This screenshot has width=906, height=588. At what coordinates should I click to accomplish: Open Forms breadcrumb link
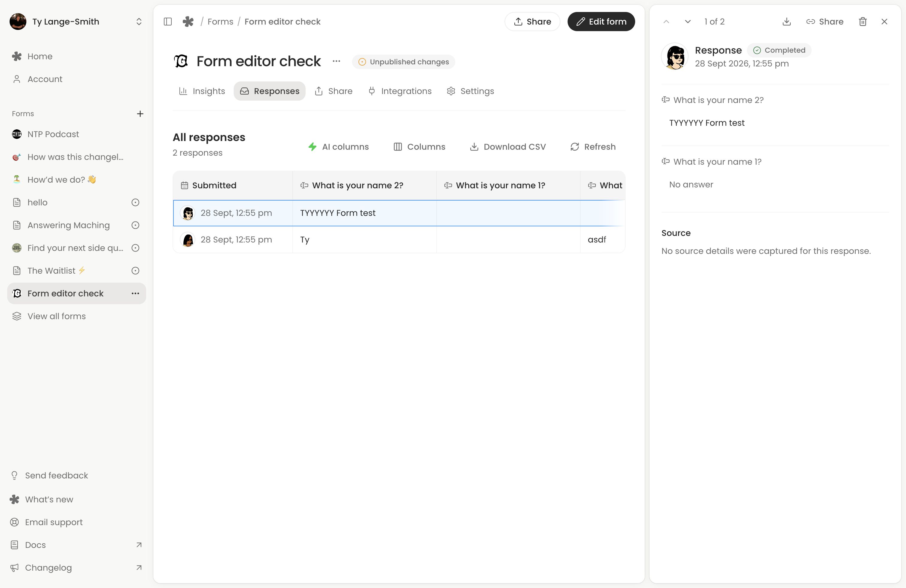pos(221,22)
